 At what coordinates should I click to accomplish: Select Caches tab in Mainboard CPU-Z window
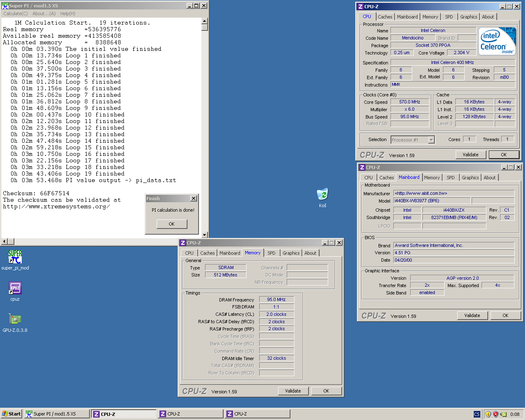pyautogui.click(x=387, y=178)
